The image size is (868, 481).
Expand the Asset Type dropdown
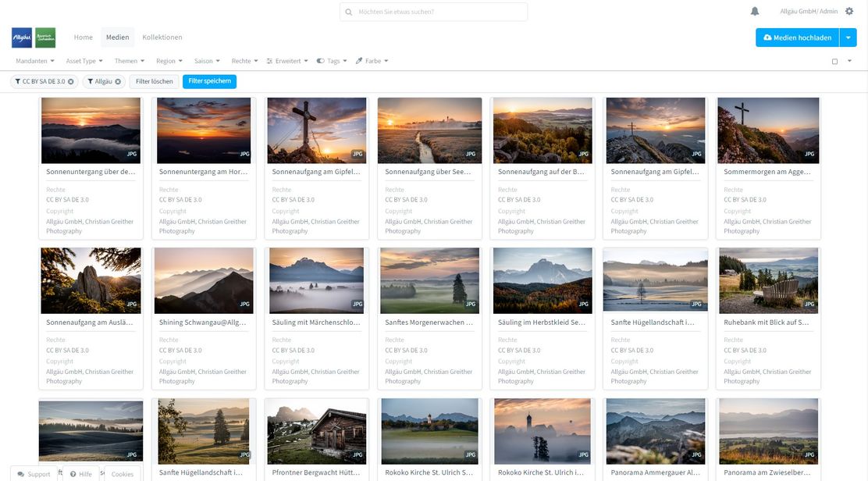coord(84,61)
